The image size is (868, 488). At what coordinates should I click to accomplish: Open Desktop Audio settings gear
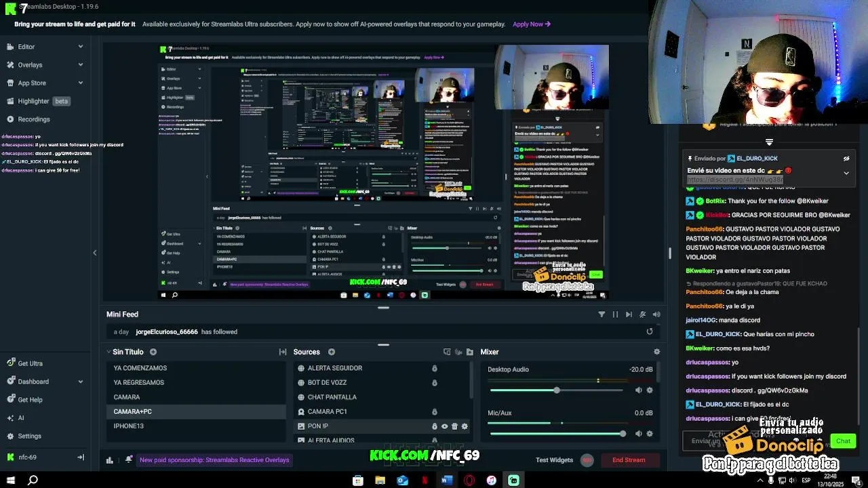650,390
